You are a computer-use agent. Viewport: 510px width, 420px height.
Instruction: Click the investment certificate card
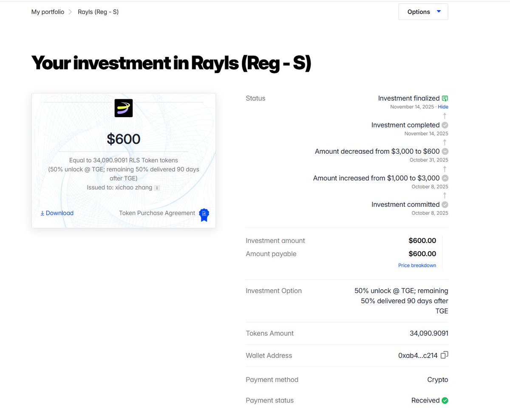coord(124,161)
